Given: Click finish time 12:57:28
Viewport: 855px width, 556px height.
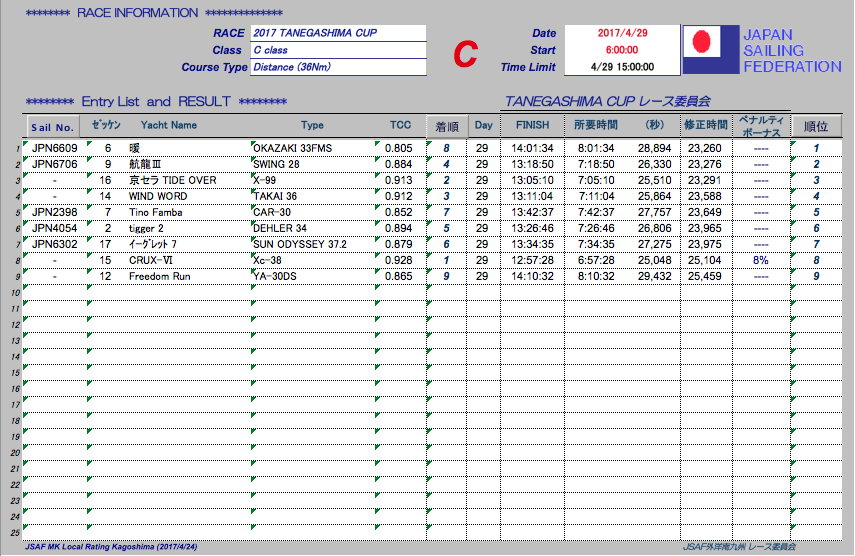Looking at the screenshot, I should (x=532, y=260).
